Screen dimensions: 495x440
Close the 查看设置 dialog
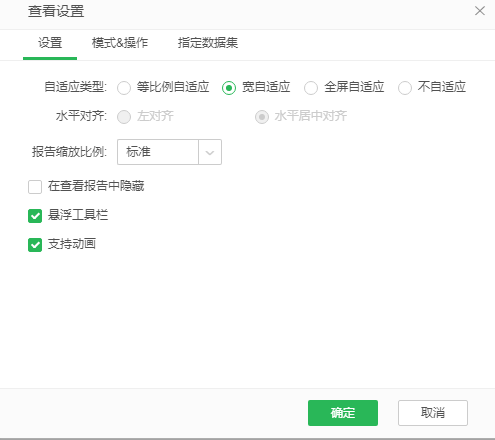click(x=480, y=11)
